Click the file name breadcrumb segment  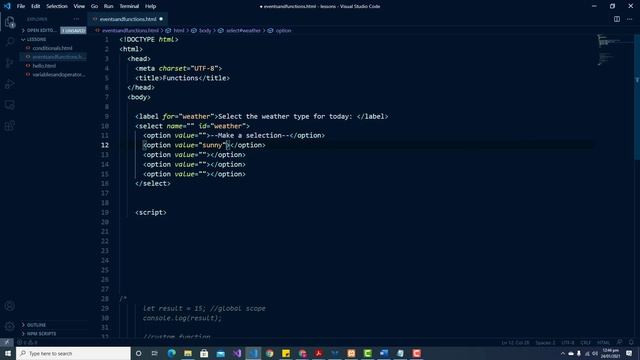pyautogui.click(x=130, y=31)
